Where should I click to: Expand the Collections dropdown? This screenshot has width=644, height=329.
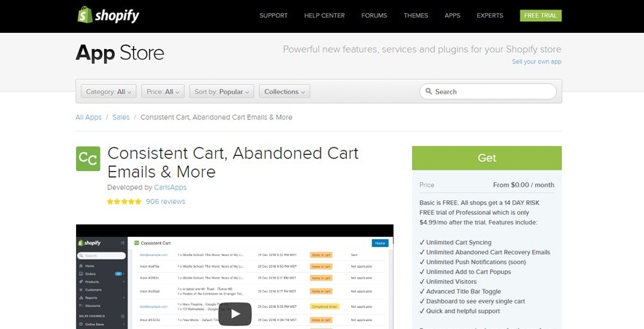pyautogui.click(x=285, y=91)
